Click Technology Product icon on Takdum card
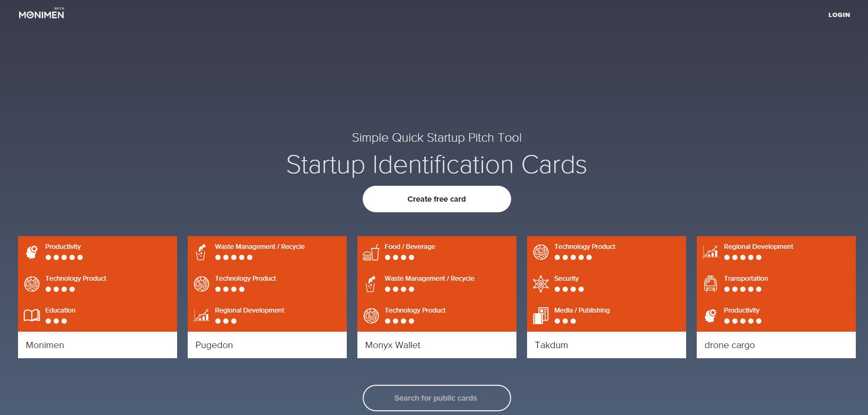This screenshot has width=868, height=415. [540, 252]
